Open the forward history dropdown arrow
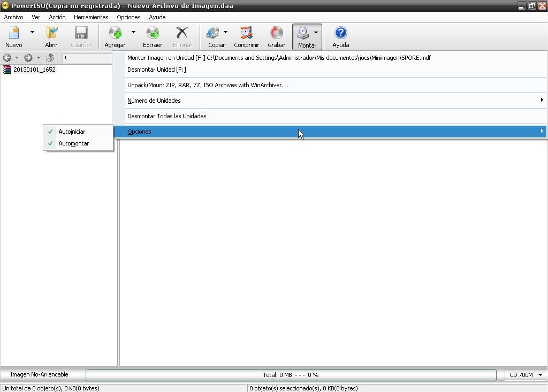This screenshot has height=392, width=548. tap(38, 58)
